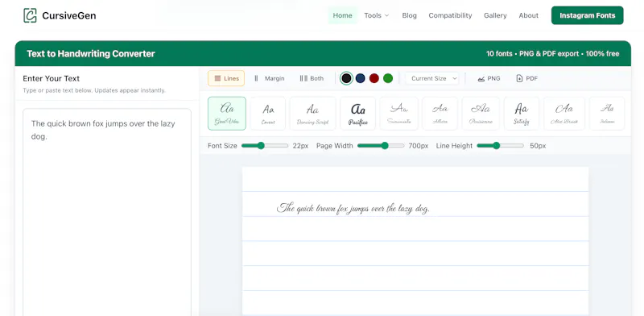The height and width of the screenshot is (316, 644).
Task: Pick the green ink color
Action: tap(388, 78)
